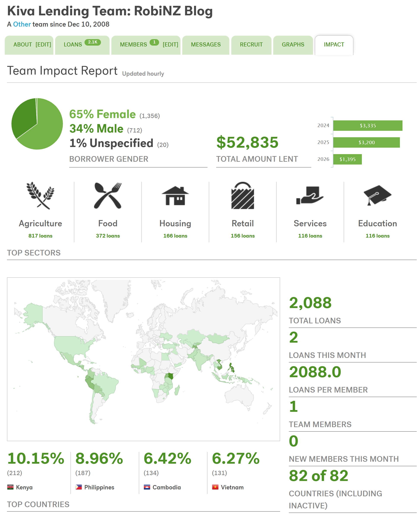Click the 65% Female statistic
This screenshot has width=420, height=519.
pyautogui.click(x=102, y=114)
